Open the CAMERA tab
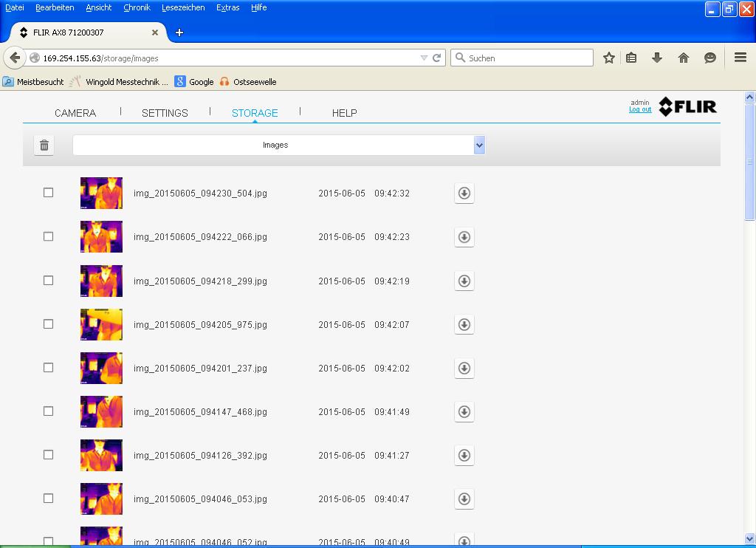Viewport: 756px width, 548px height. point(75,113)
